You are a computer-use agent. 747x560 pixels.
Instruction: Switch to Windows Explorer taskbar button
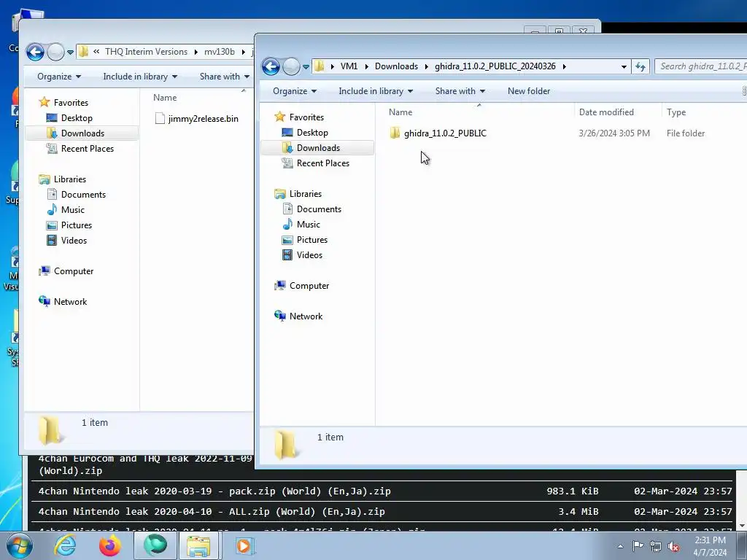point(198,545)
